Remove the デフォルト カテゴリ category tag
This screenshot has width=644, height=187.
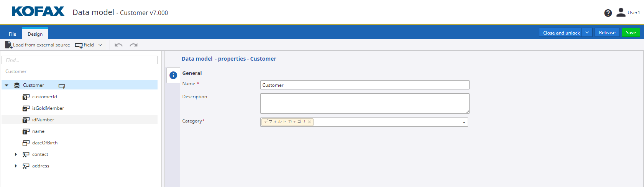click(x=309, y=122)
